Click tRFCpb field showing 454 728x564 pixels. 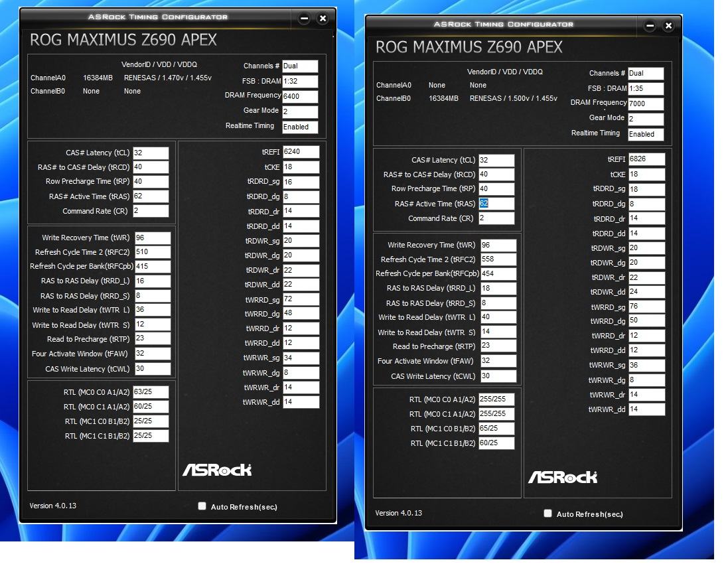[x=498, y=274]
